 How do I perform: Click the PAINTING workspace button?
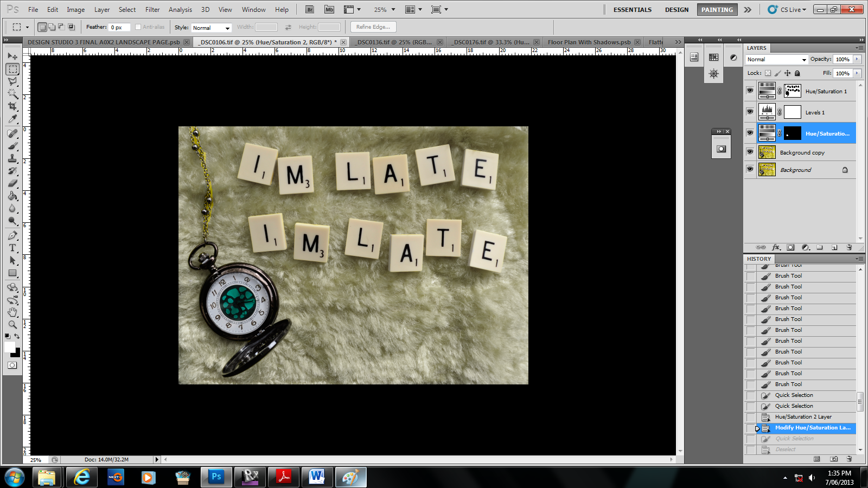pyautogui.click(x=717, y=10)
